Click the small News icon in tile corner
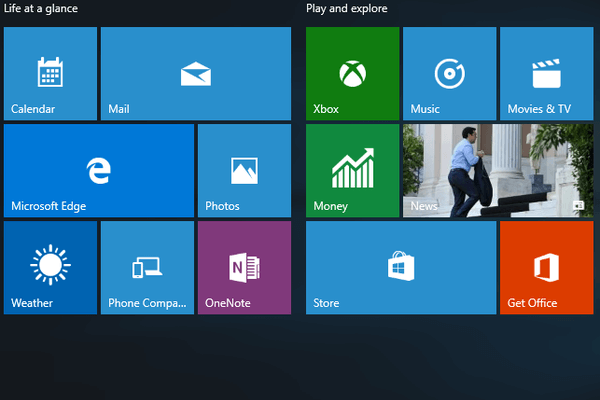Screen dimensions: 600x400 tap(578, 206)
